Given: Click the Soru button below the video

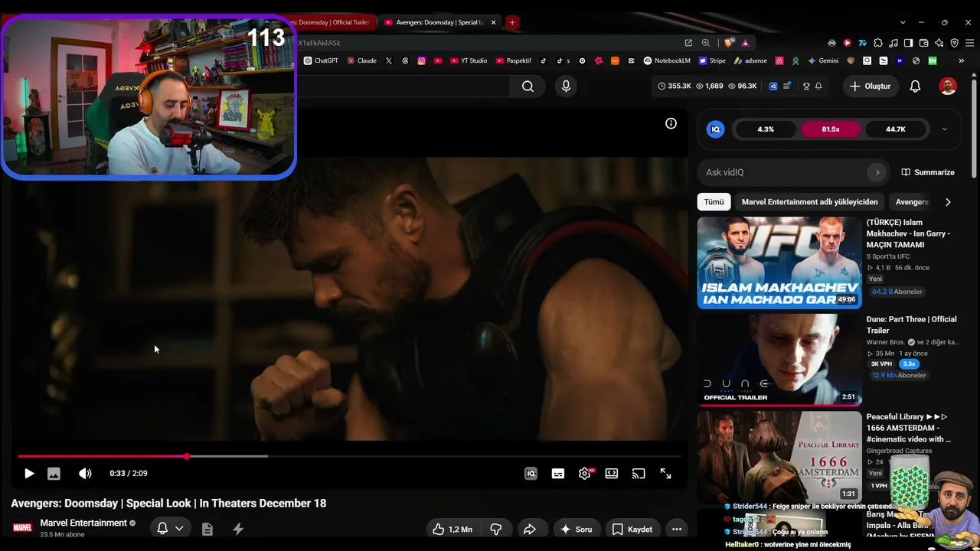Looking at the screenshot, I should pyautogui.click(x=576, y=530).
